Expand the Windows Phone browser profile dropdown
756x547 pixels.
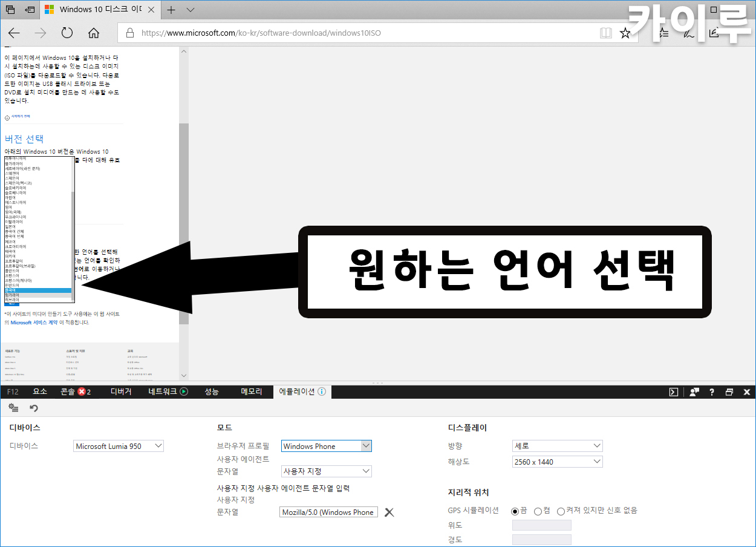tap(327, 446)
